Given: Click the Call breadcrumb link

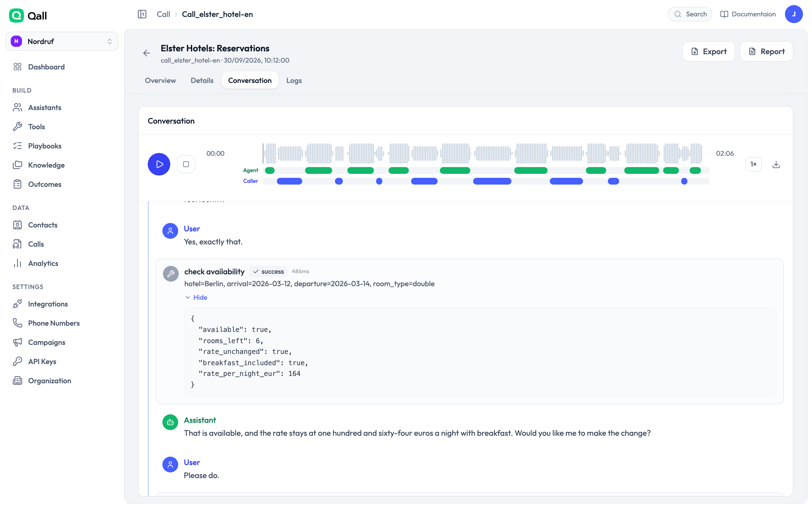Looking at the screenshot, I should click(164, 14).
